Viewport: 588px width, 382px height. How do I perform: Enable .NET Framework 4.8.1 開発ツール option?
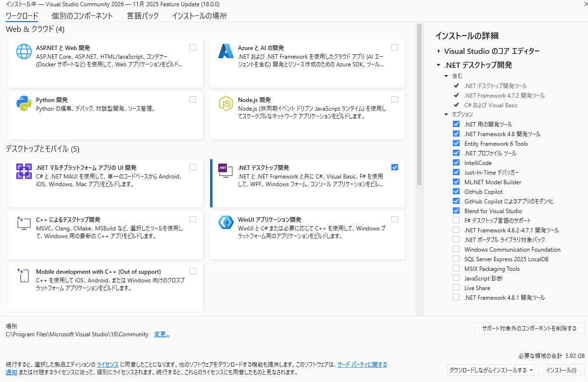(x=456, y=297)
